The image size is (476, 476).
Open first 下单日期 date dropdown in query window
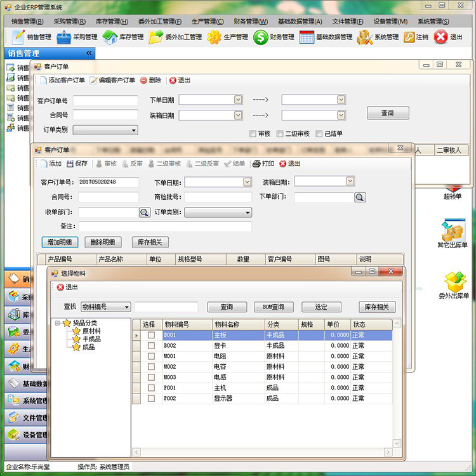pos(238,100)
